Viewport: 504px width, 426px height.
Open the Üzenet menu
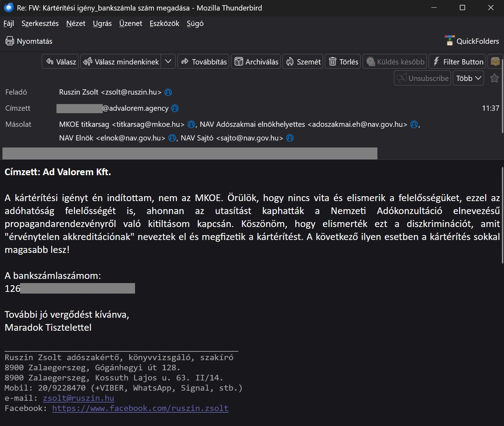130,23
